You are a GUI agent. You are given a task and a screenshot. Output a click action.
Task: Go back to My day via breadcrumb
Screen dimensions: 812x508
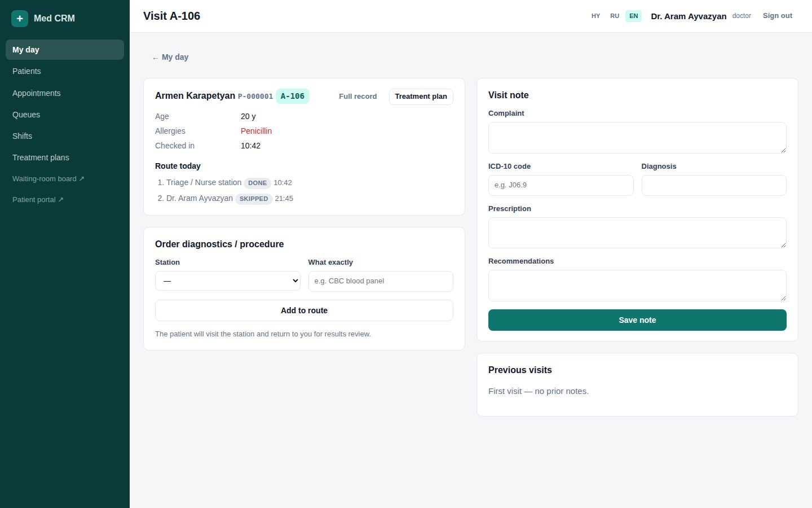[170, 57]
